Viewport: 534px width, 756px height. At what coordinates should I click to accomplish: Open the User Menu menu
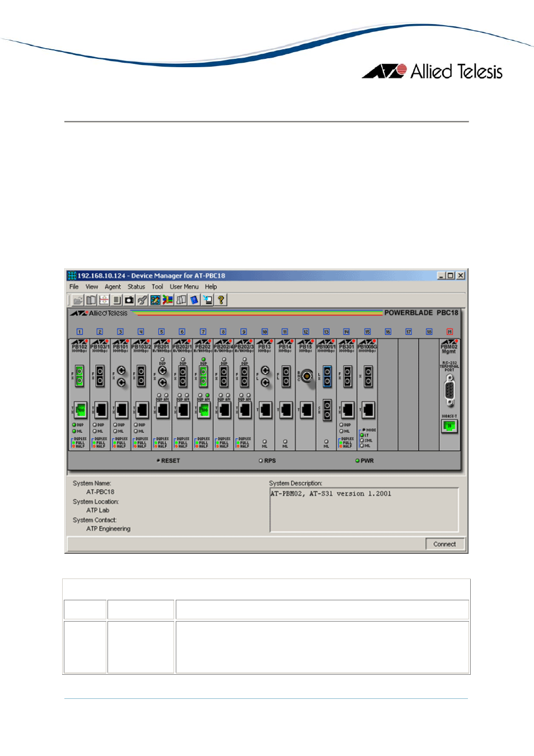(x=184, y=287)
